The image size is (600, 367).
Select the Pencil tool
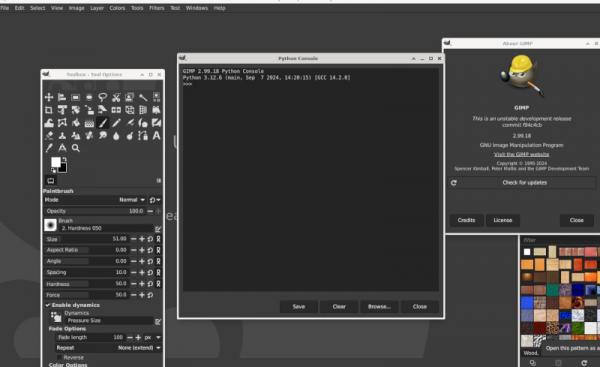pos(116,123)
